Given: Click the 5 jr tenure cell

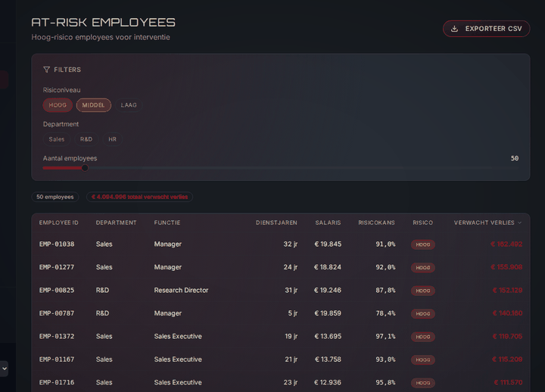Looking at the screenshot, I should (x=293, y=313).
